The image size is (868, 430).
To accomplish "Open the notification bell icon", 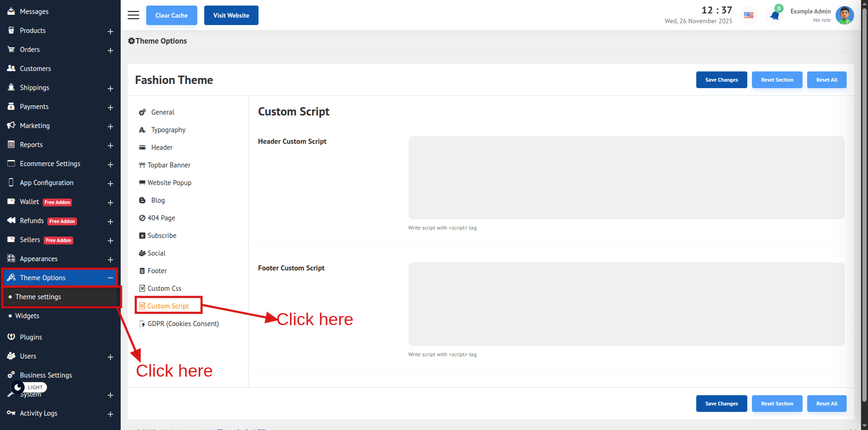I will [x=774, y=15].
